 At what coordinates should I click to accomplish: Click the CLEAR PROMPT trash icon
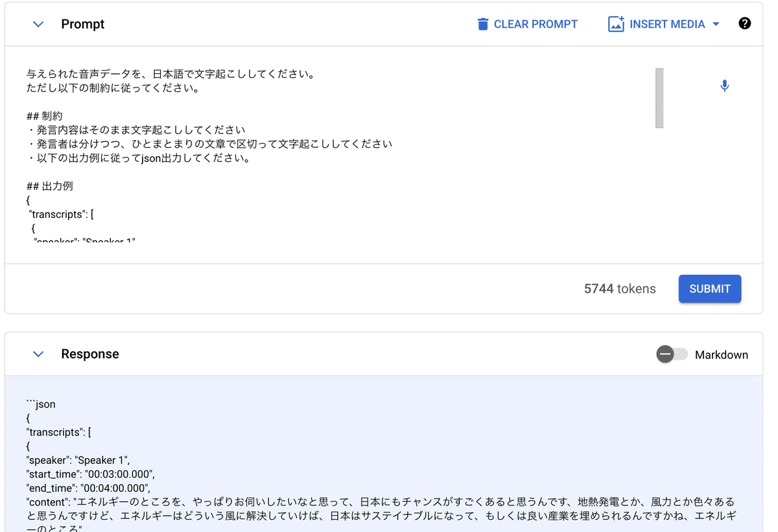pos(482,24)
